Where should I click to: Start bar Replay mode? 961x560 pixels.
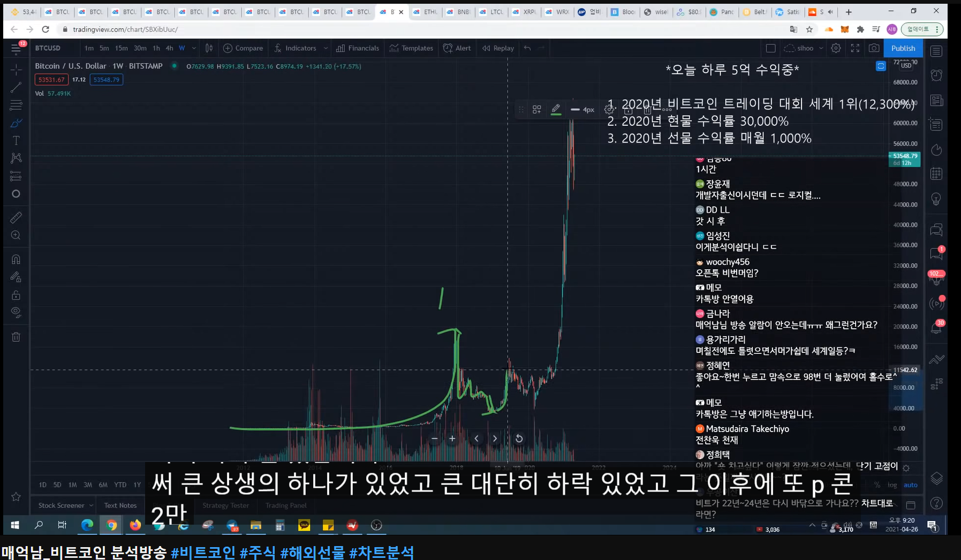pyautogui.click(x=498, y=48)
